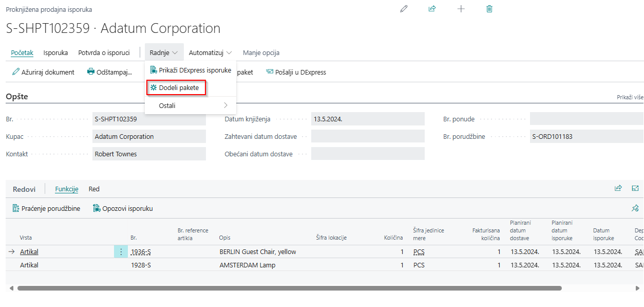Expand the Automatizuj dropdown
The height and width of the screenshot is (307, 644).
tap(210, 52)
